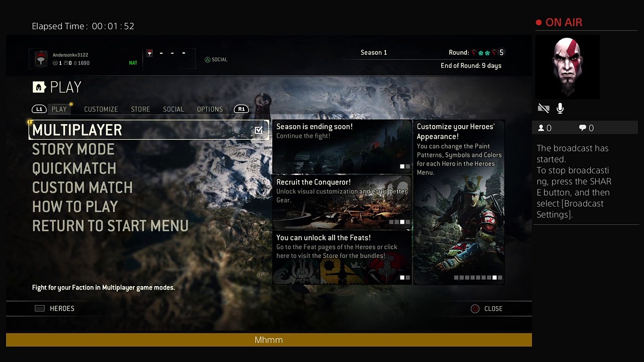Click the green NAT status label
The width and height of the screenshot is (644, 362).
tap(133, 63)
